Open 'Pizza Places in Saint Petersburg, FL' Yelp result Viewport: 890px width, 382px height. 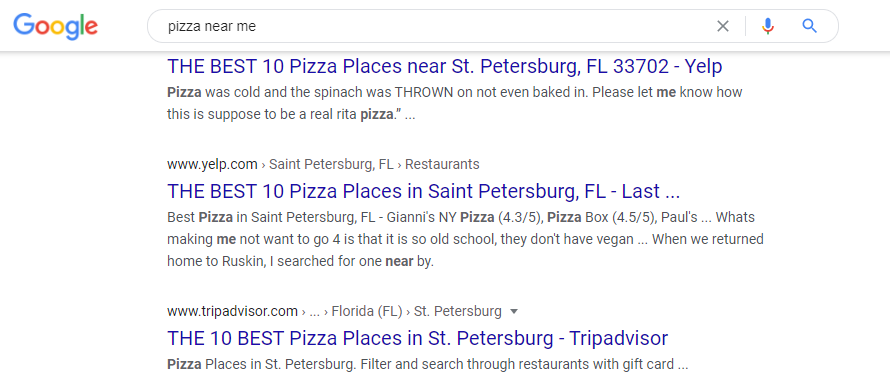pyautogui.click(x=423, y=191)
